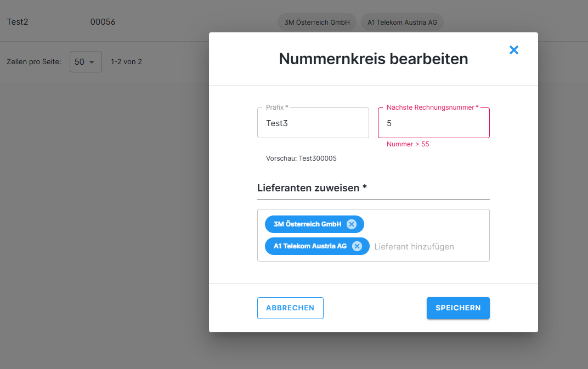This screenshot has height=369, width=588.
Task: Remove the 3M Österreich GmbH supplier chip
Action: 352,224
